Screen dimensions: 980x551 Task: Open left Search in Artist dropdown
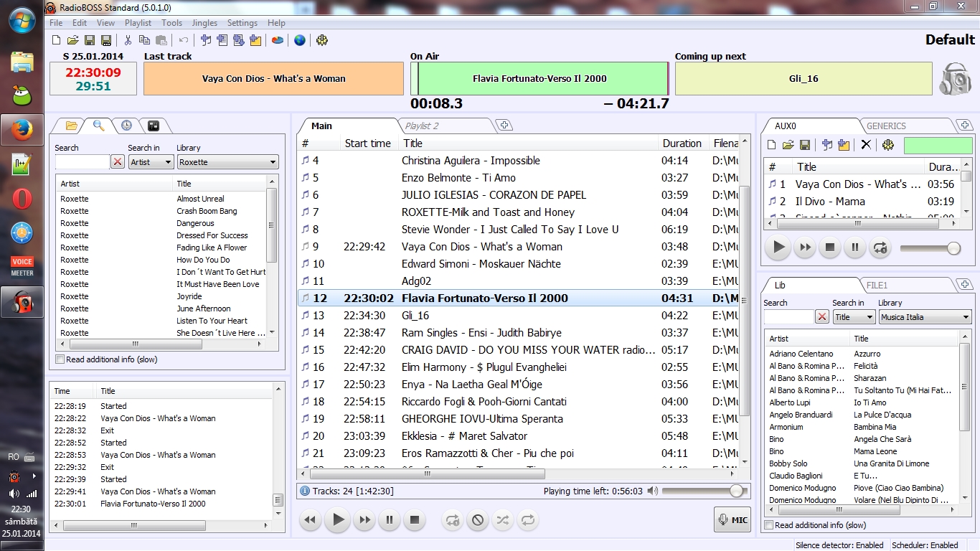(151, 162)
